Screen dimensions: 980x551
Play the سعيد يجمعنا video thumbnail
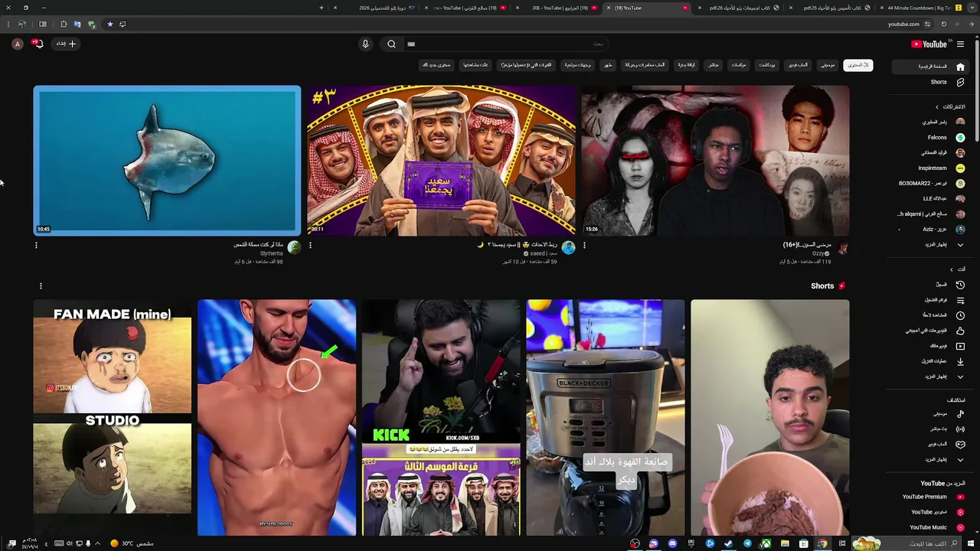pos(441,160)
